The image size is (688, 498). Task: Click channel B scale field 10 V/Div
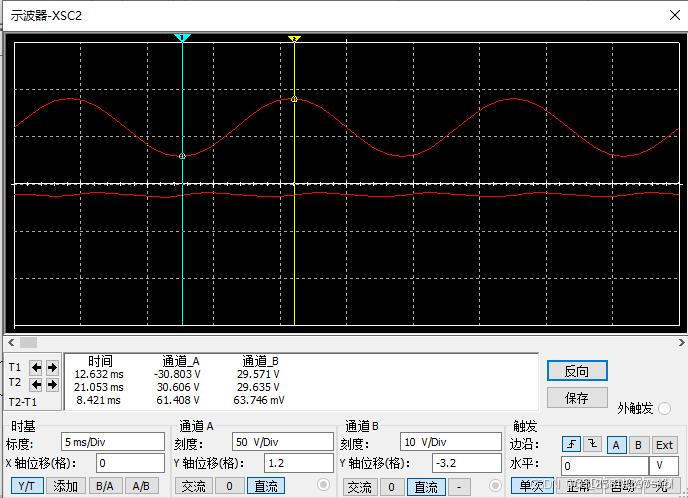[x=451, y=442]
